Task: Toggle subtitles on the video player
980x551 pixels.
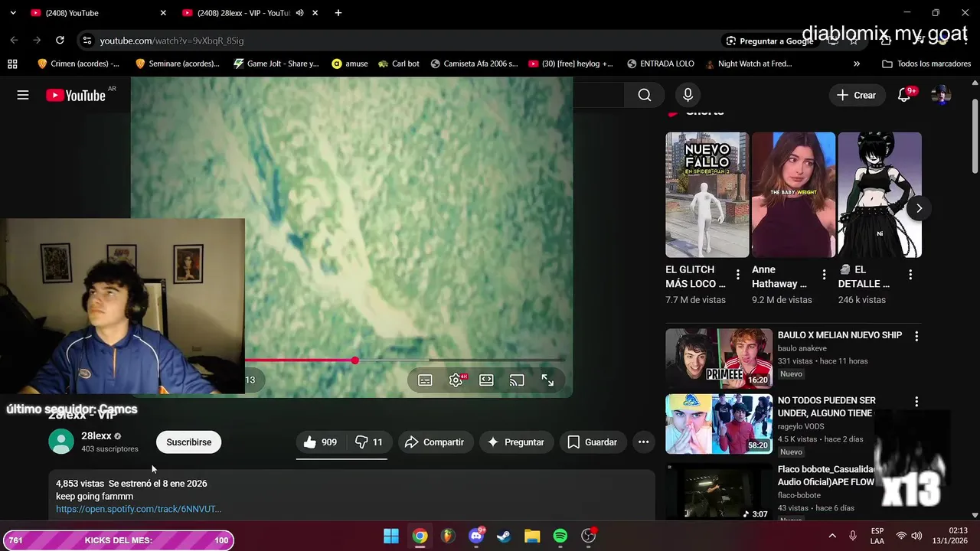Action: (x=425, y=380)
